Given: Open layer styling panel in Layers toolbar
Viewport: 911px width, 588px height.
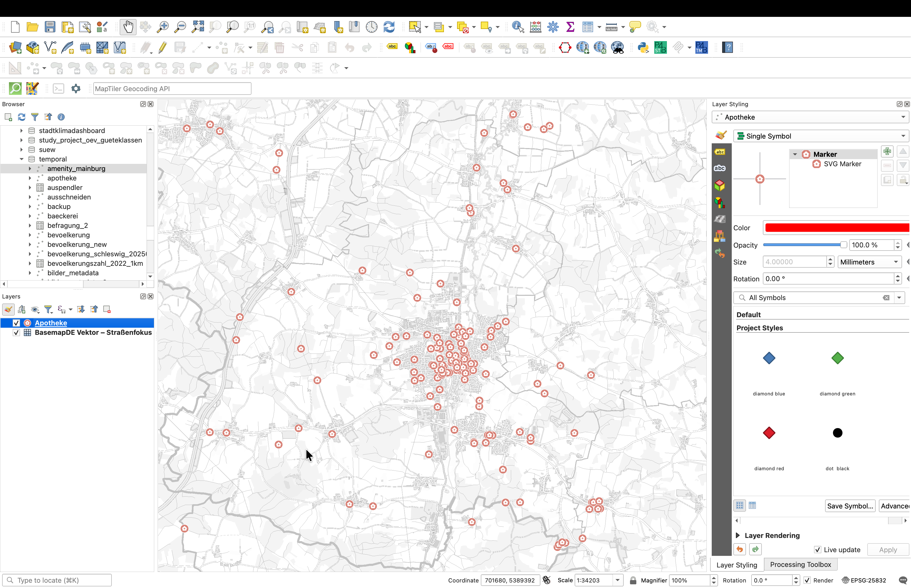Looking at the screenshot, I should (8, 309).
